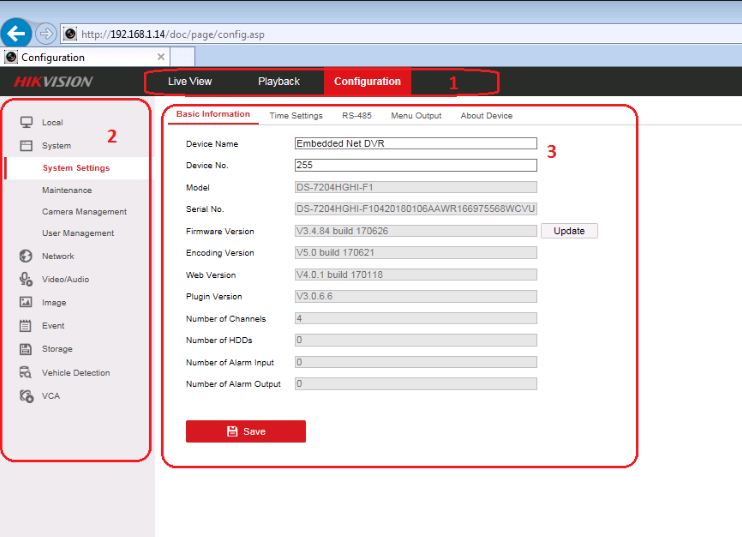This screenshot has width=742, height=537.
Task: Open the RS-485 tab
Action: tap(357, 116)
